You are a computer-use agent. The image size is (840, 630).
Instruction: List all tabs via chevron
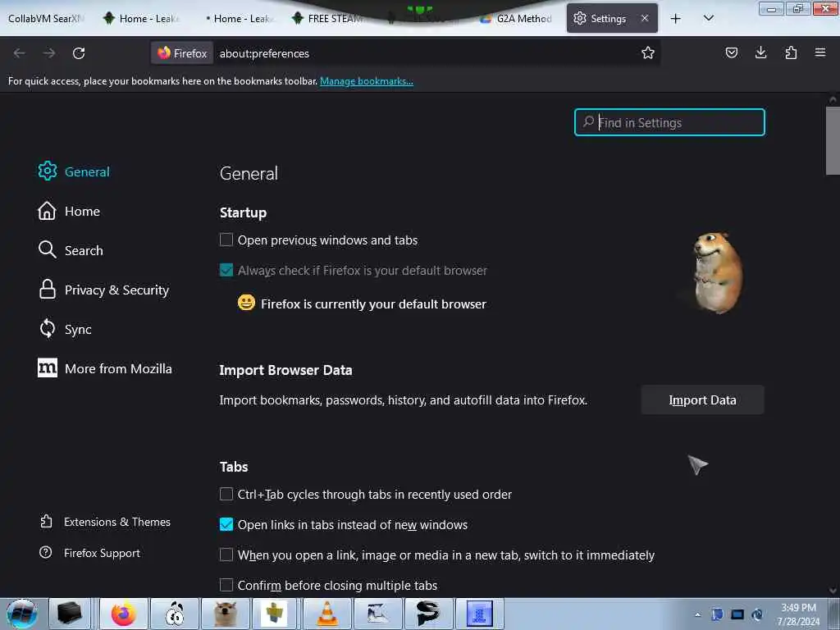tap(708, 18)
